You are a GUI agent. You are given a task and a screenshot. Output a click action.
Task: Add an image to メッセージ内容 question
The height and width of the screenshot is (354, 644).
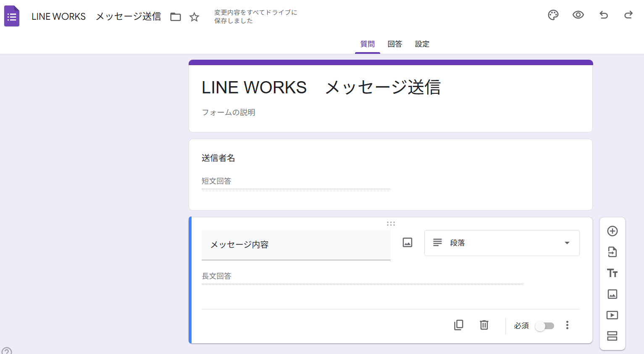(407, 243)
